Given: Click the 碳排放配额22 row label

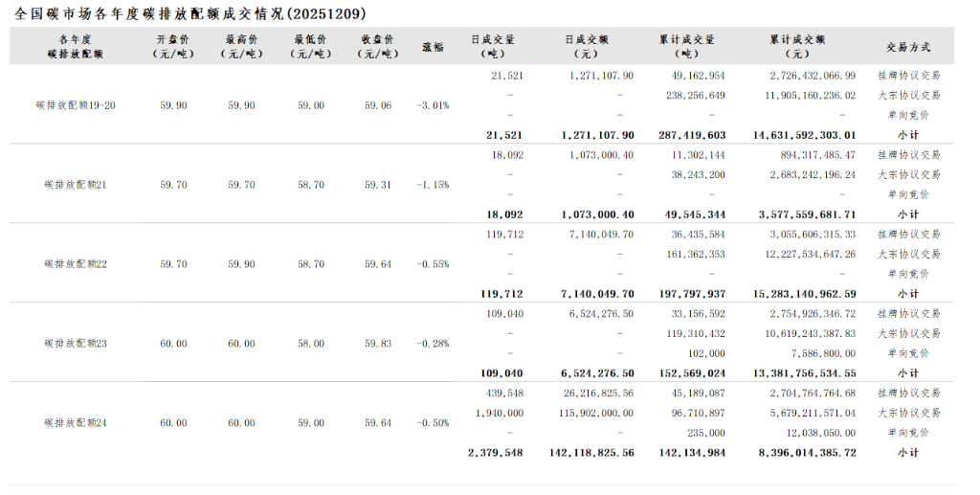Looking at the screenshot, I should [76, 263].
